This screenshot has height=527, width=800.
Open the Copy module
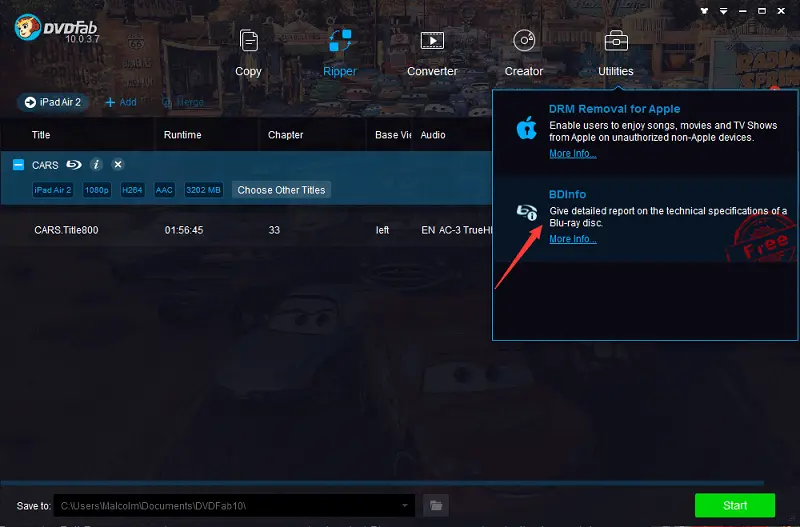(x=248, y=52)
